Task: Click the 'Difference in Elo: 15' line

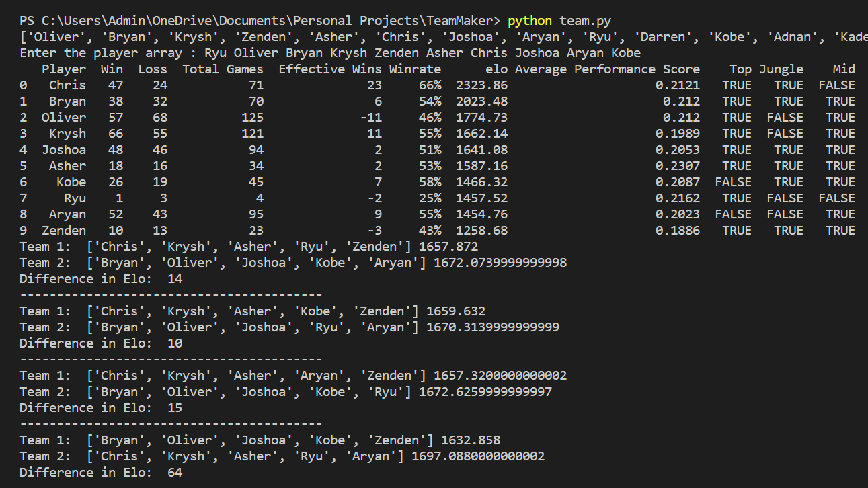Action: click(101, 408)
